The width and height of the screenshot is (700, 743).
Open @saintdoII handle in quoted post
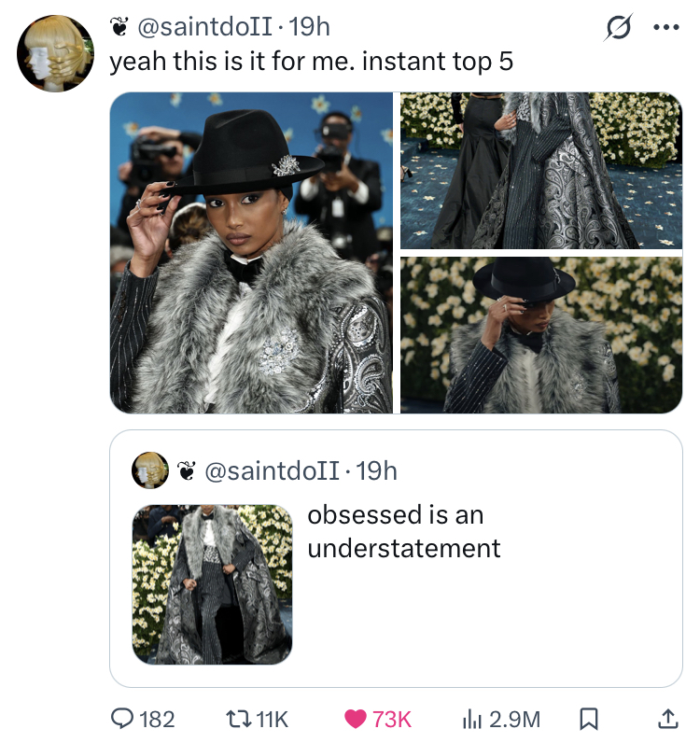[272, 471]
